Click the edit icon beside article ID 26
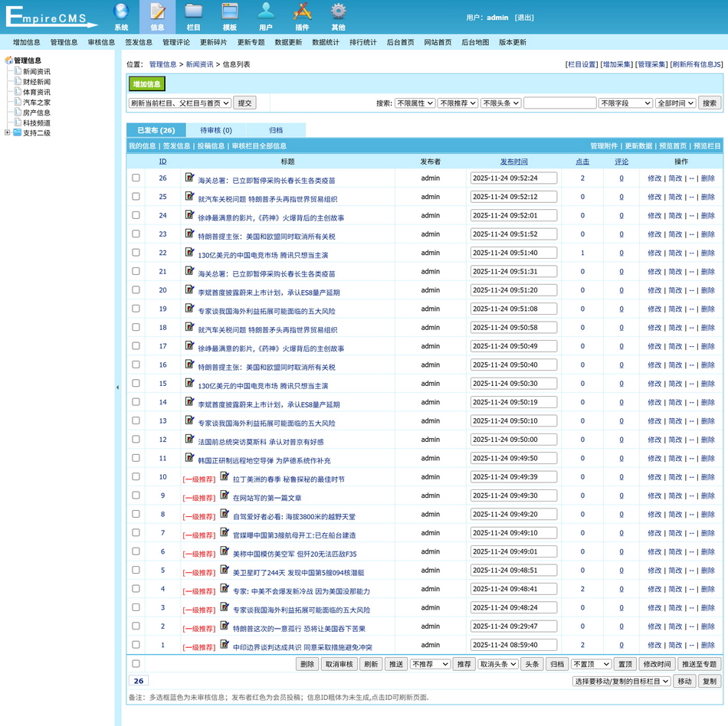 [190, 178]
